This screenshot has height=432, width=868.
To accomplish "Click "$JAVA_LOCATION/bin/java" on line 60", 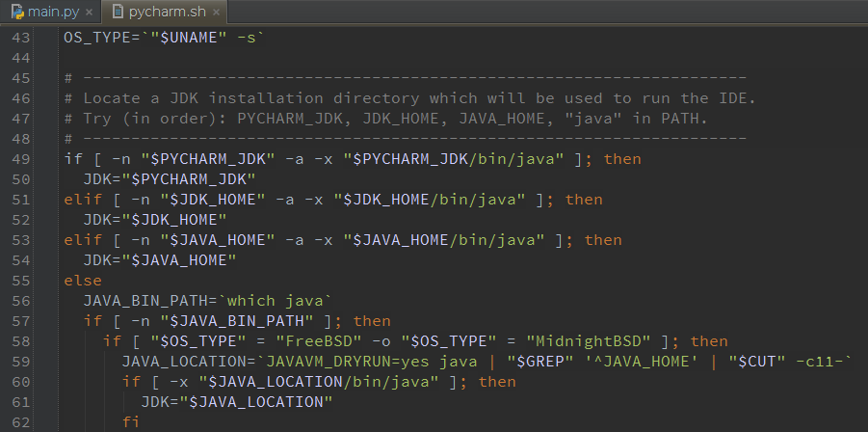I will (x=319, y=382).
